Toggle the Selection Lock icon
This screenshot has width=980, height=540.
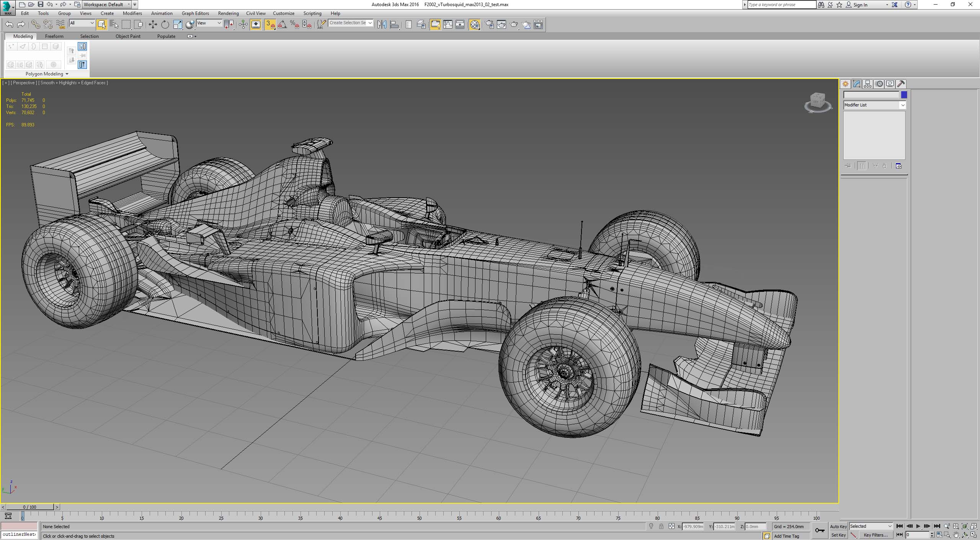[661, 527]
